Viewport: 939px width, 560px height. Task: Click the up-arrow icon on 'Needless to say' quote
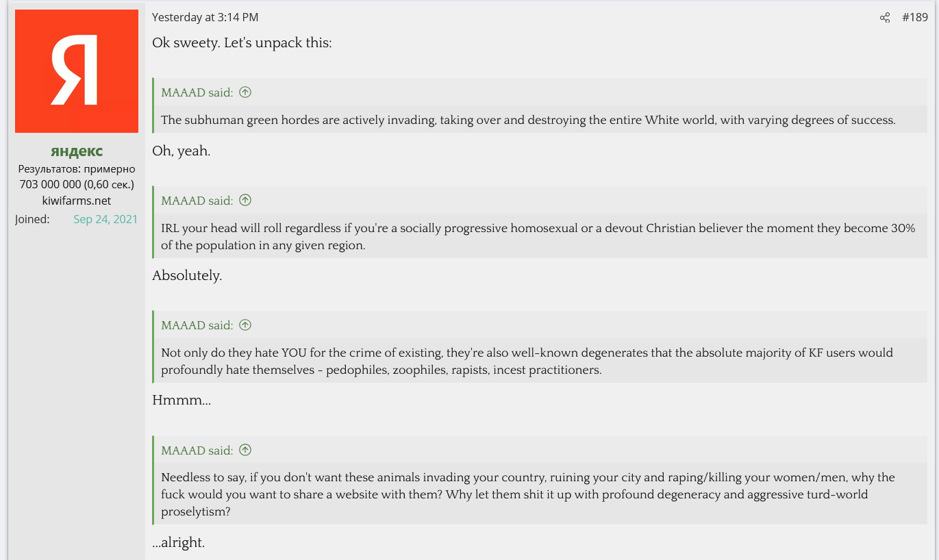(245, 450)
